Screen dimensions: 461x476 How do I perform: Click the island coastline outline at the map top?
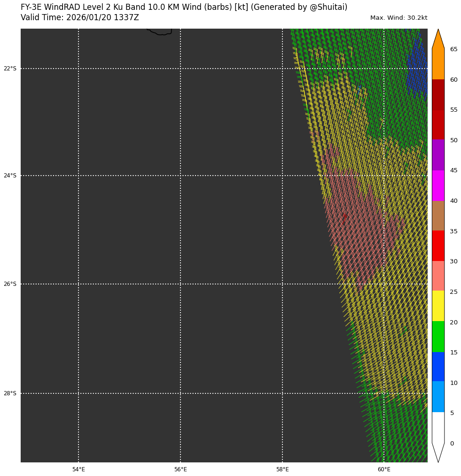tap(160, 33)
